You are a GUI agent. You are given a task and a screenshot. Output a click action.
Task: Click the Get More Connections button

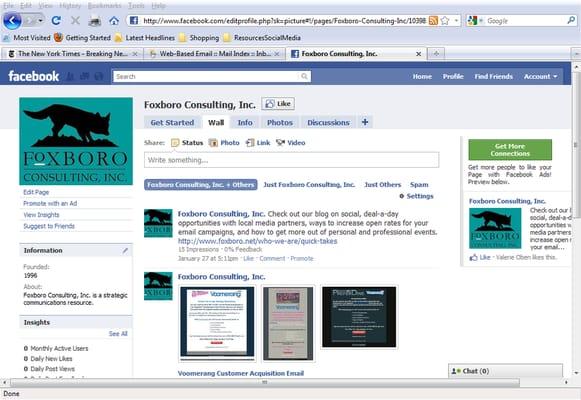[510, 150]
